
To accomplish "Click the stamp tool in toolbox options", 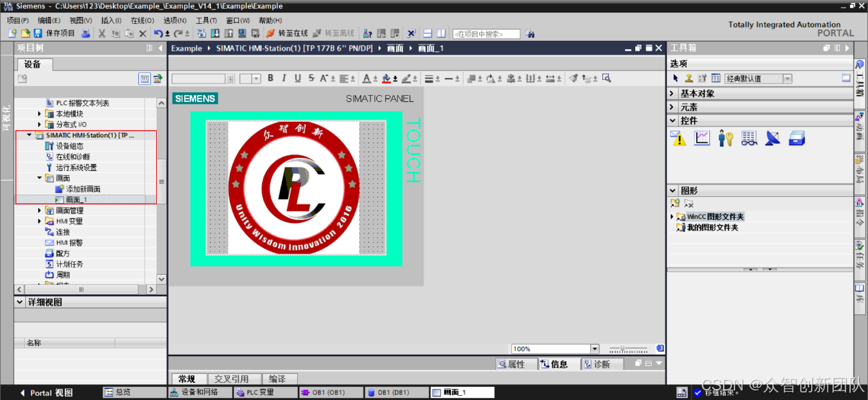I will point(689,79).
